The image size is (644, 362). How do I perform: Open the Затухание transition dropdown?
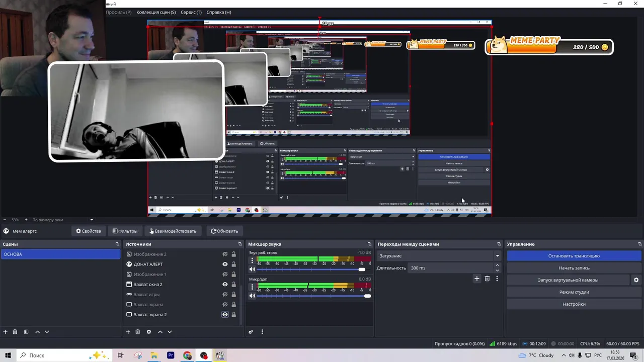point(438,256)
